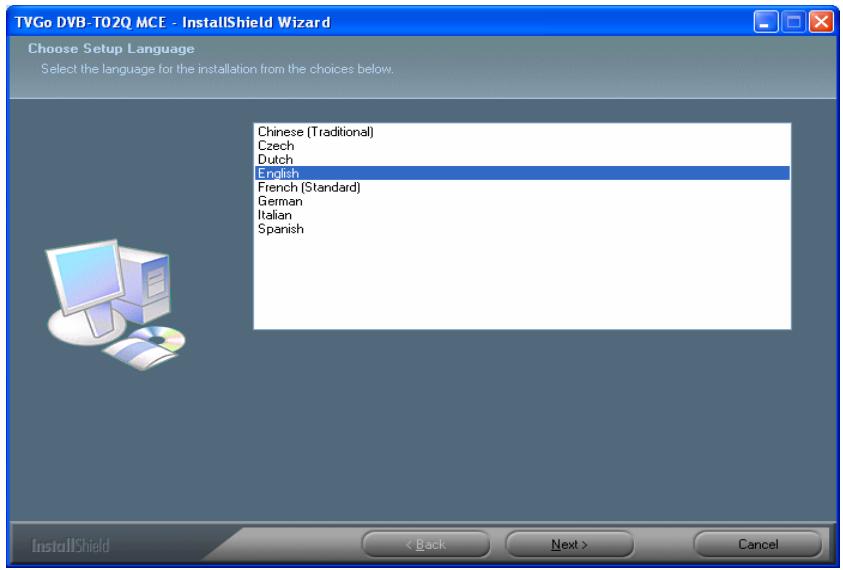Close the TVGo DVB-T02Q MCE installer window

click(821, 22)
